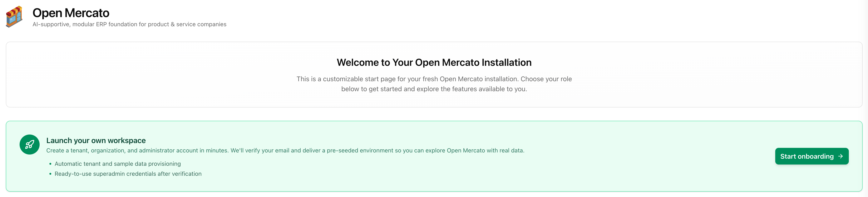Click the Ready-to-use superadmin credentials bullet
The width and height of the screenshot is (868, 197).
pyautogui.click(x=128, y=173)
